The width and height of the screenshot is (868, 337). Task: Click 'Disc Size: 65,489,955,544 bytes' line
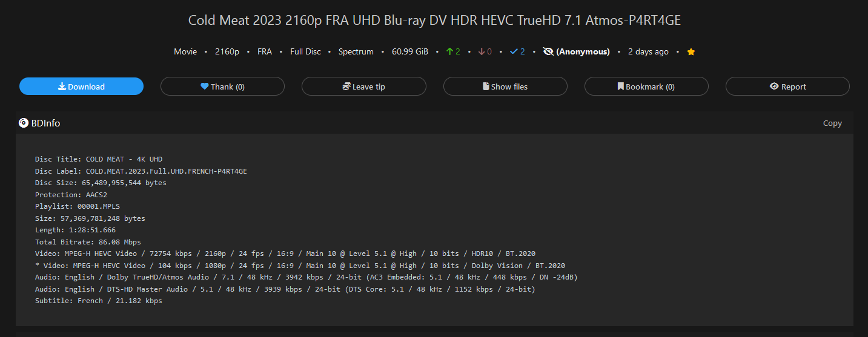click(101, 183)
